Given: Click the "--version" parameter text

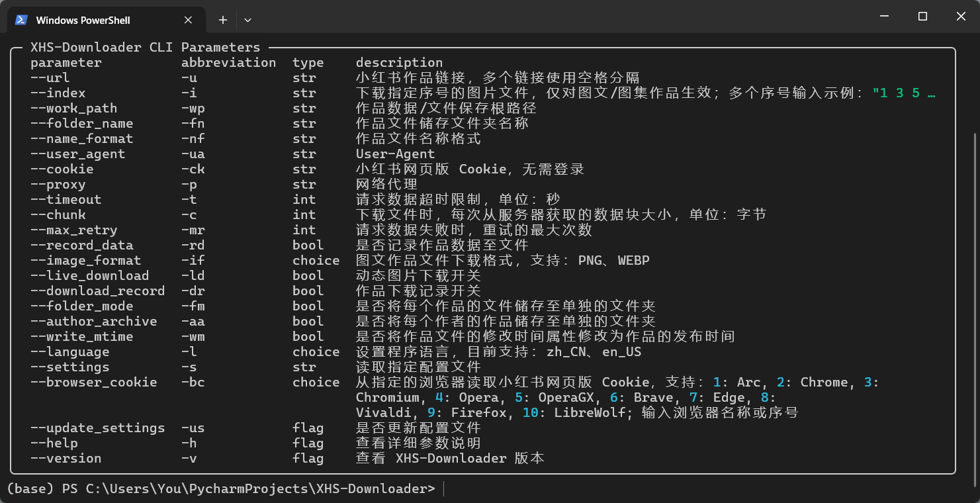Looking at the screenshot, I should (x=66, y=459).
